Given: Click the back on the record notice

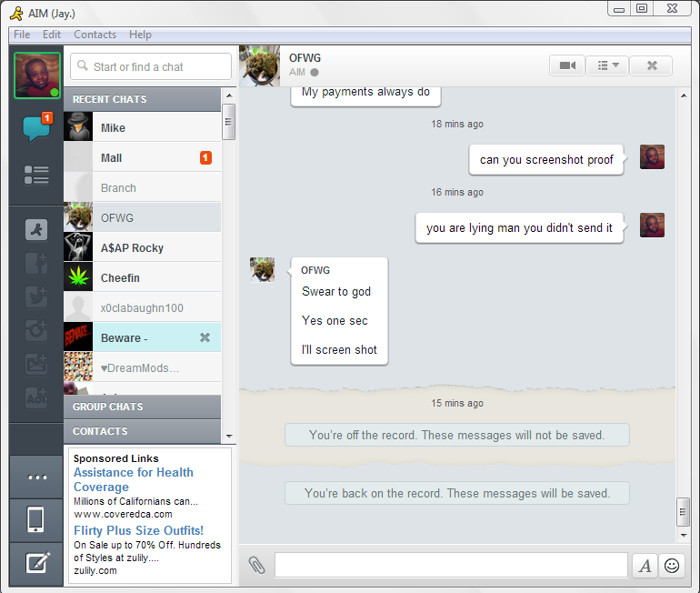Looking at the screenshot, I should pos(457,493).
